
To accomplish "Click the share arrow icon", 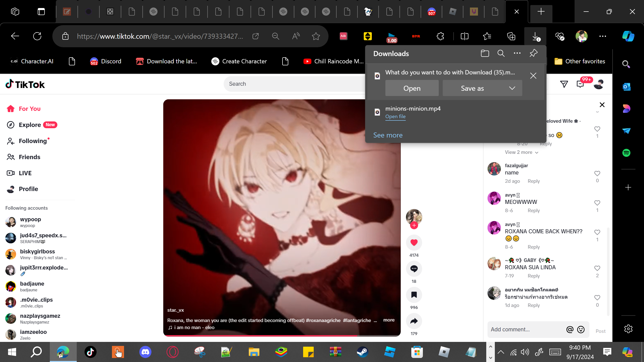I will (414, 321).
